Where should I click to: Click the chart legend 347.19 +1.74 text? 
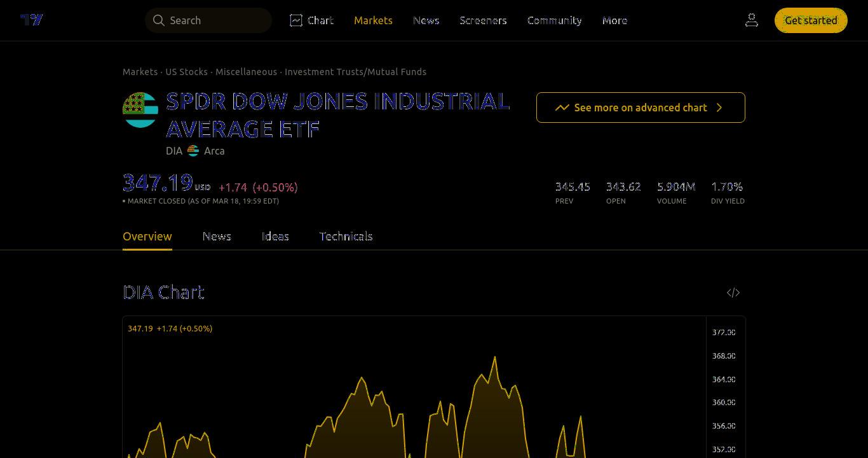click(x=170, y=328)
